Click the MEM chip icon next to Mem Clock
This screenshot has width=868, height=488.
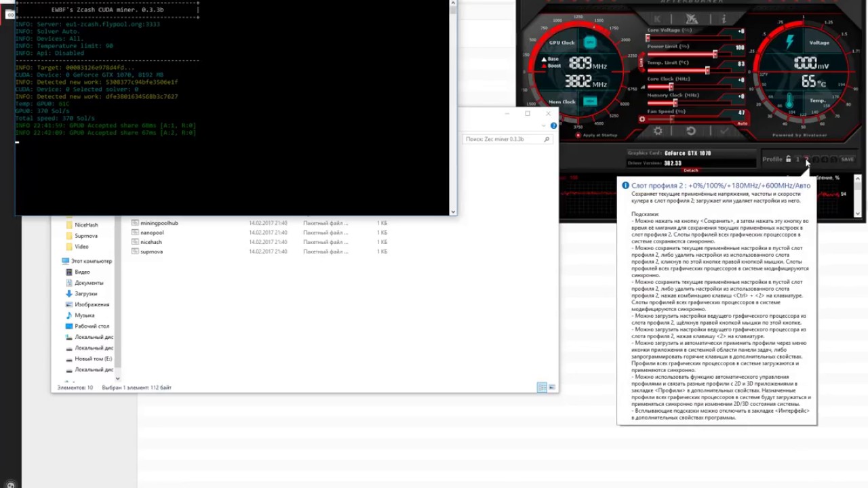pyautogui.click(x=590, y=101)
